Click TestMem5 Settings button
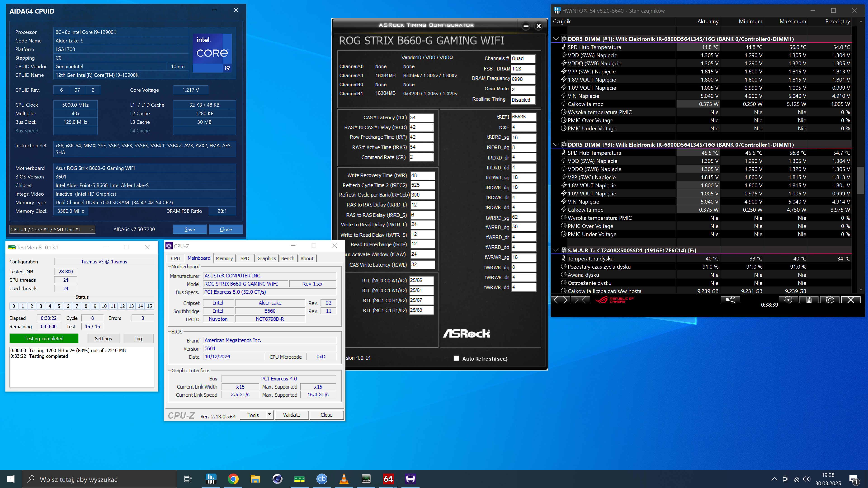The height and width of the screenshot is (488, 868). (x=103, y=338)
